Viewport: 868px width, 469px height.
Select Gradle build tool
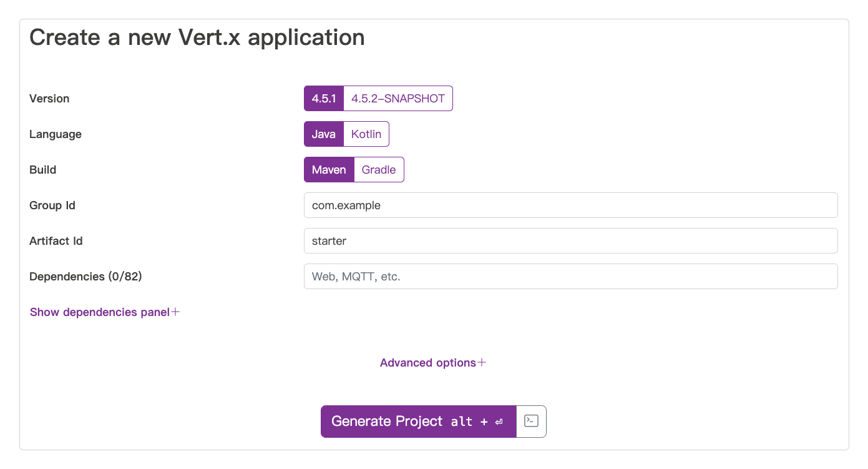pos(379,170)
